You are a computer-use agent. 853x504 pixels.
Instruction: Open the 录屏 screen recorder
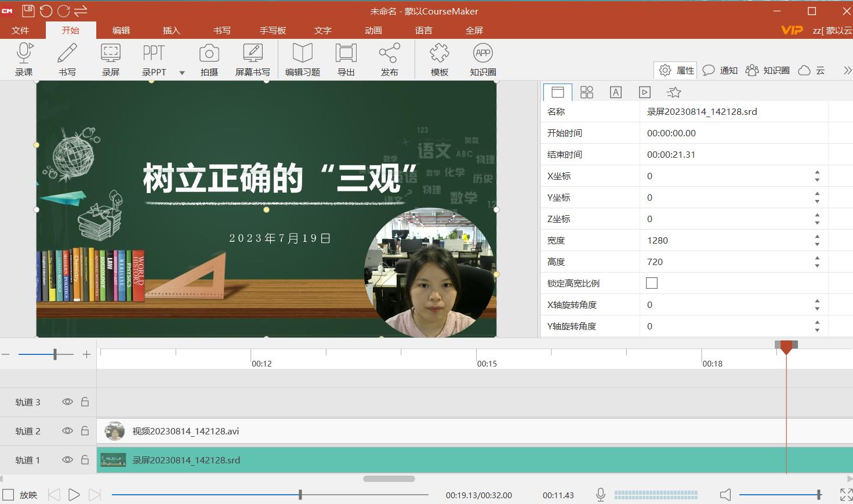click(110, 58)
